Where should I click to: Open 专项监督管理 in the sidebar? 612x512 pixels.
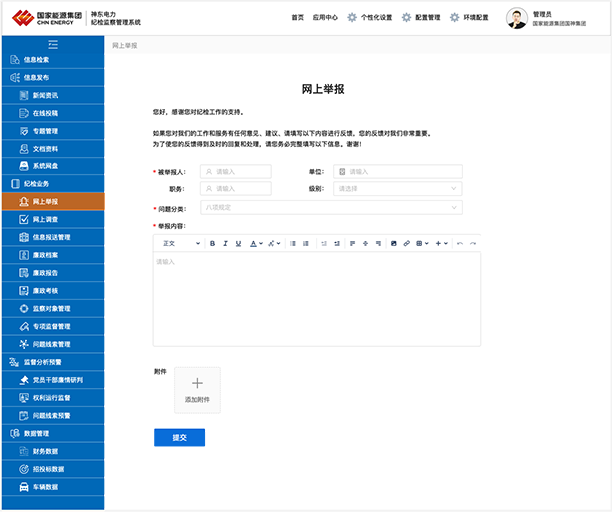point(53,326)
